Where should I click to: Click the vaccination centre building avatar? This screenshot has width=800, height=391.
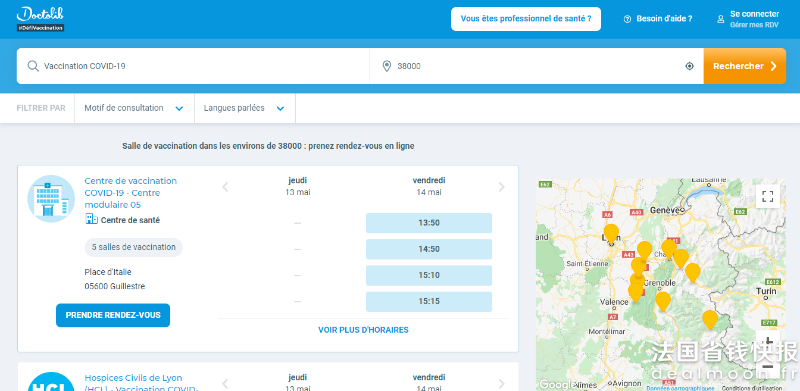(51, 199)
